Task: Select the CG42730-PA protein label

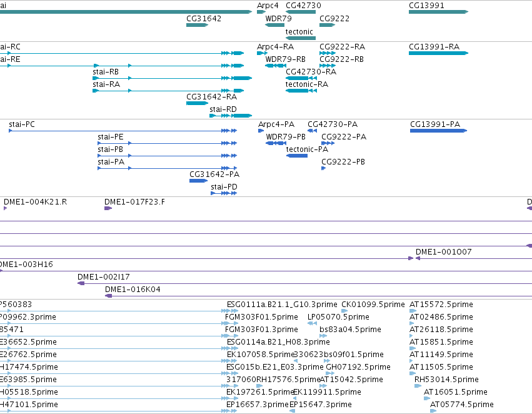Action: pos(333,124)
